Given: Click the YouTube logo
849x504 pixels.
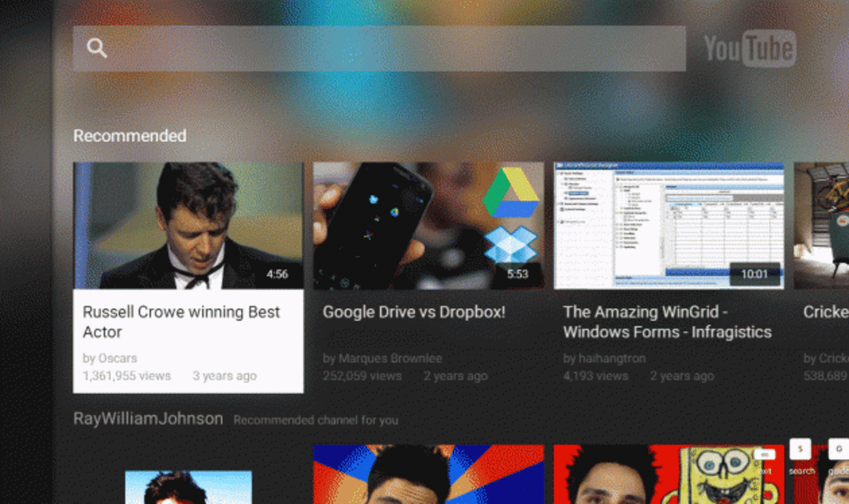Looking at the screenshot, I should click(749, 48).
